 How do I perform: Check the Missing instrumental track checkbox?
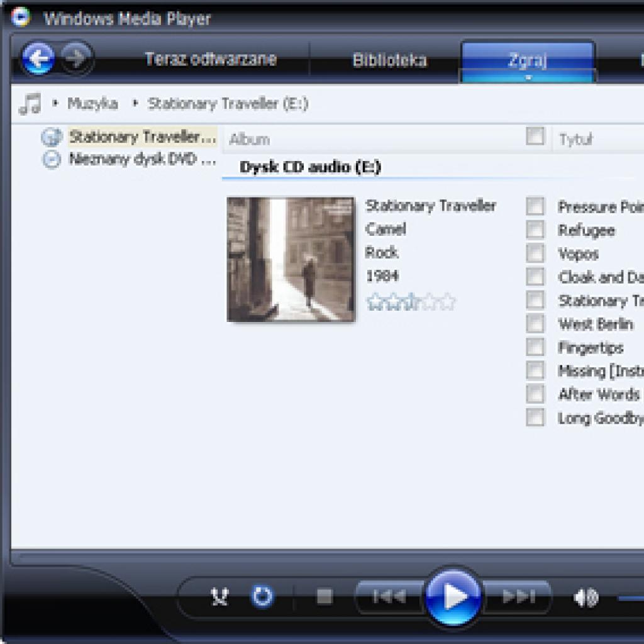click(535, 370)
